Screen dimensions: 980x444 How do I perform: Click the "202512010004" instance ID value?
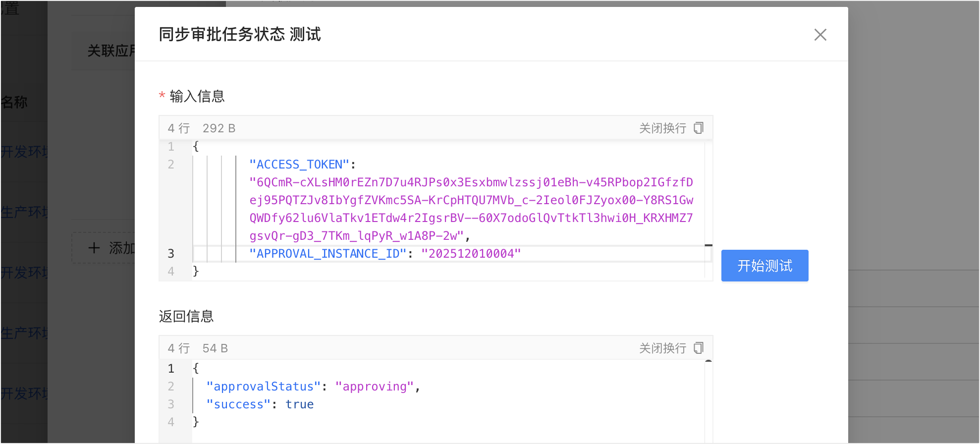pyautogui.click(x=471, y=254)
